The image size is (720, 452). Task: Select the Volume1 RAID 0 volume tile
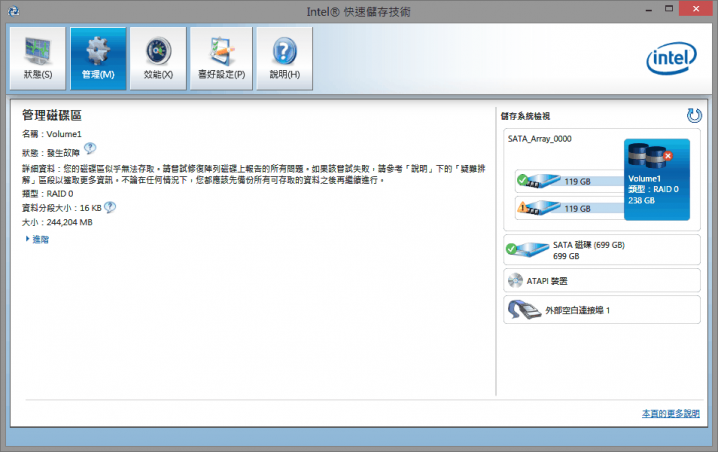click(x=657, y=180)
